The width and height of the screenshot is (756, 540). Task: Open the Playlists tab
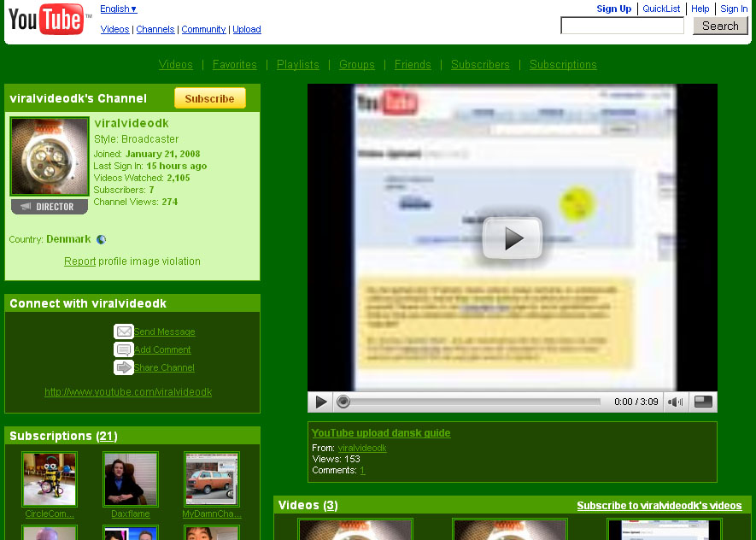click(x=298, y=65)
